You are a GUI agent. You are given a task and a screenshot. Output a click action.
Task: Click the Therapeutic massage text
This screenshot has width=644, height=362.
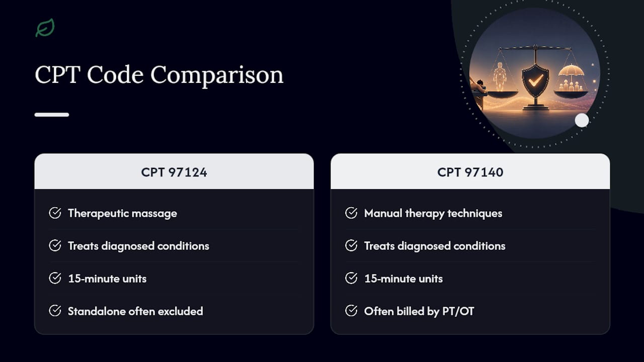click(x=122, y=213)
